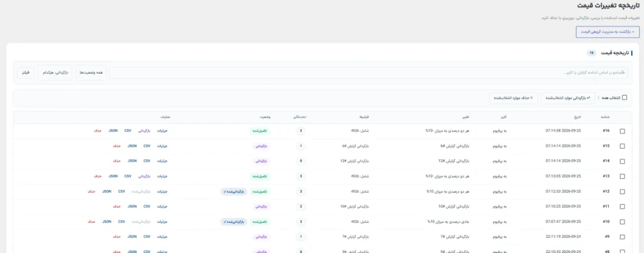Select the checkbox for row #10
The image size is (644, 253).
(622, 222)
